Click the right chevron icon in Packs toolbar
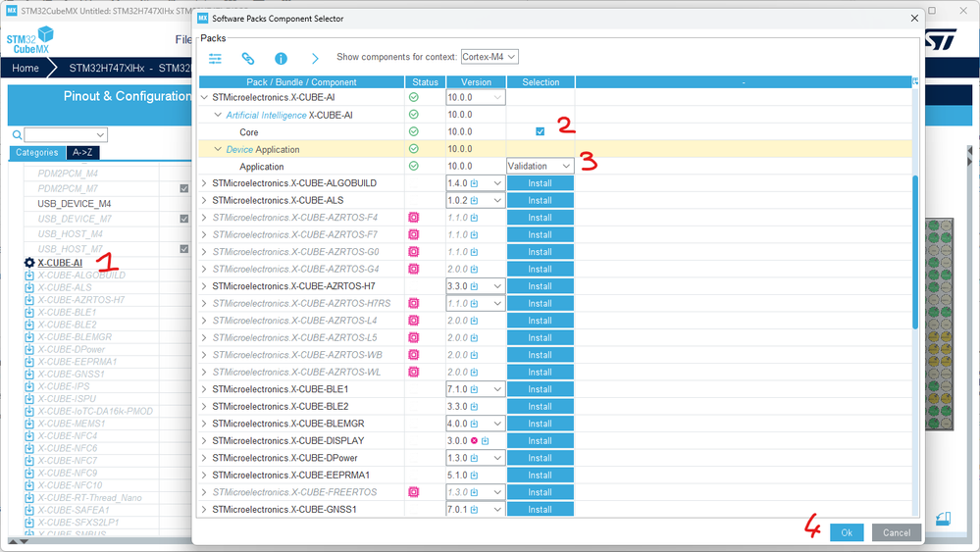This screenshot has width=980, height=552. coord(315,59)
